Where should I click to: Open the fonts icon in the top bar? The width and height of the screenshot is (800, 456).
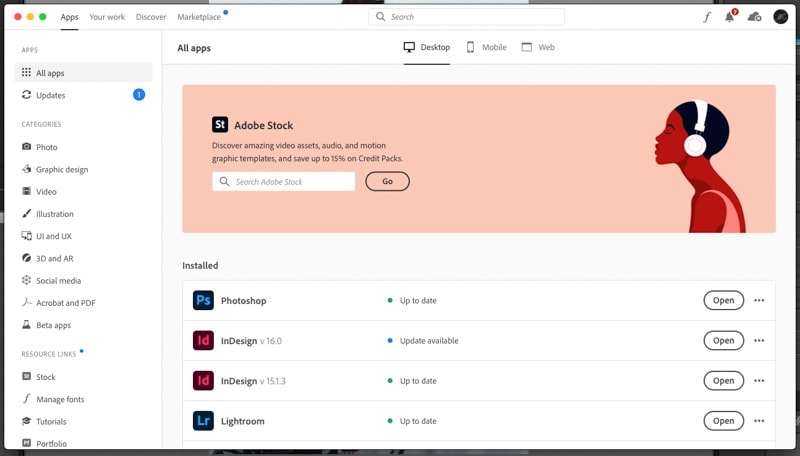(707, 17)
